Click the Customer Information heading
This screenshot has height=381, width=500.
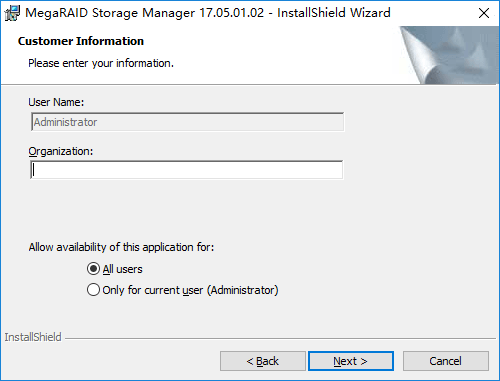(81, 41)
